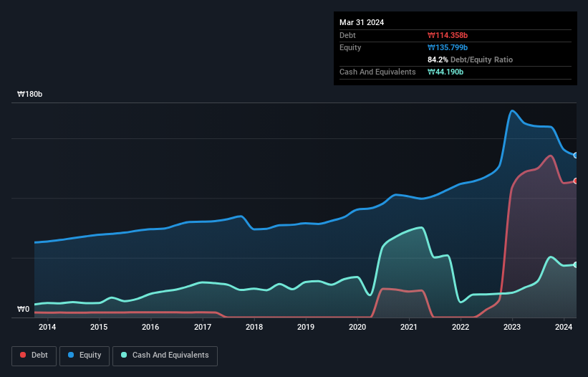This screenshot has width=588, height=377.
Task: Click the blue Equity endpoint marker
Action: (x=576, y=155)
